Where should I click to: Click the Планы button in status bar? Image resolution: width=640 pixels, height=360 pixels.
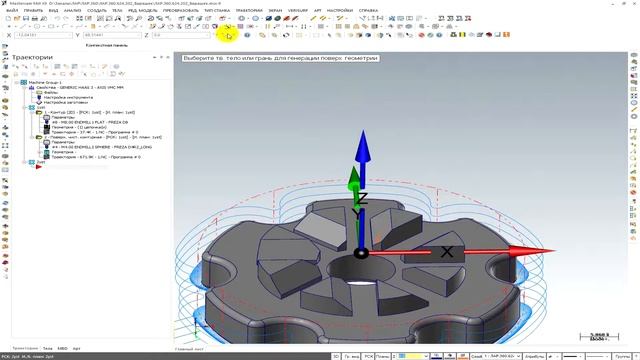(382, 356)
